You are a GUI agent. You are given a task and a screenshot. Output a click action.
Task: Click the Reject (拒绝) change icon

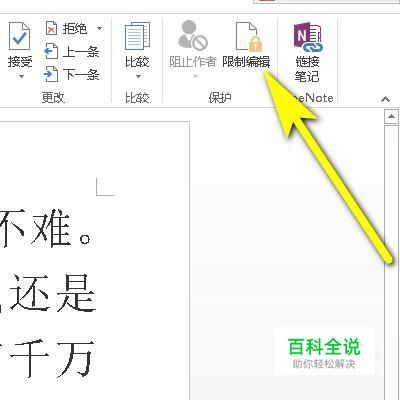point(51,29)
